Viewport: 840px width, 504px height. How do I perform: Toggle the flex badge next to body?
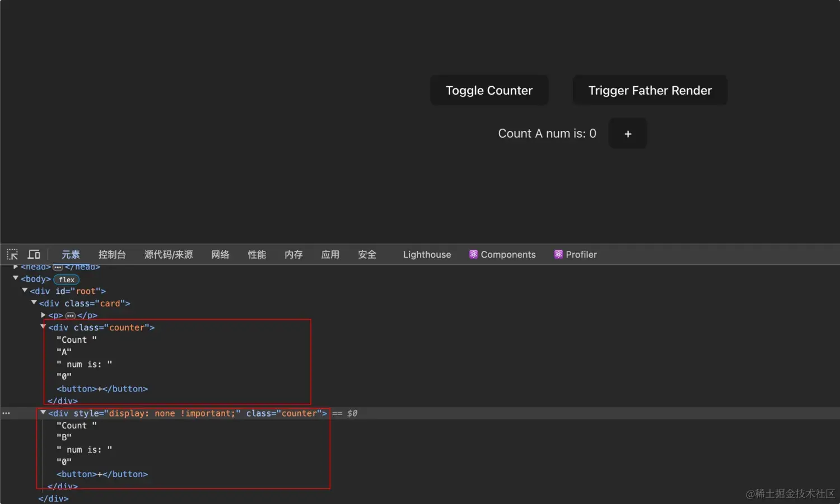coord(66,279)
